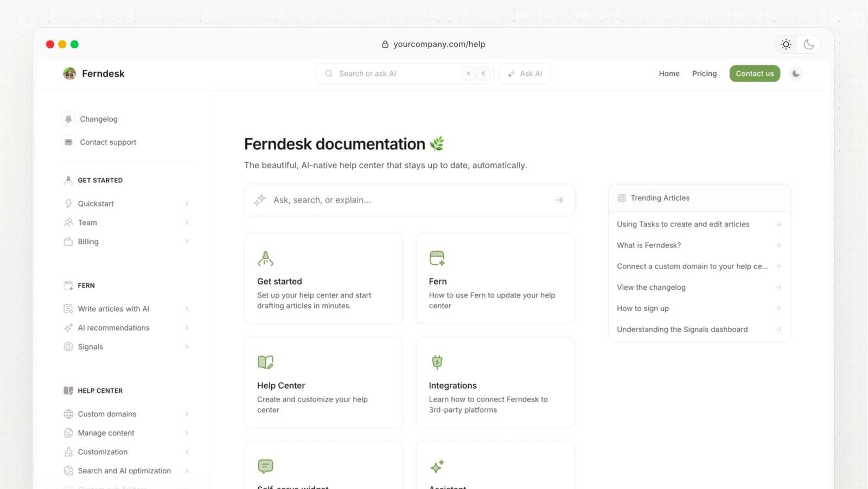The width and height of the screenshot is (868, 489).
Task: Click the Quickstart lightning icon
Action: (x=68, y=204)
